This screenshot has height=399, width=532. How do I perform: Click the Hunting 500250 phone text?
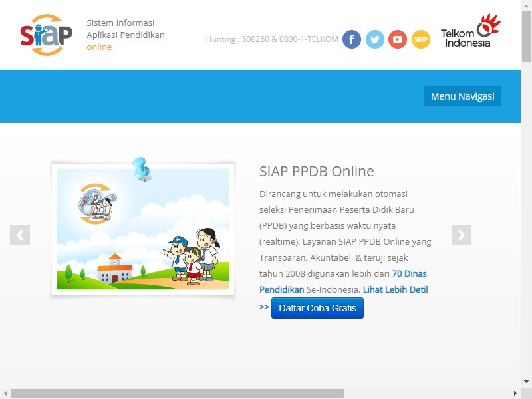[272, 39]
